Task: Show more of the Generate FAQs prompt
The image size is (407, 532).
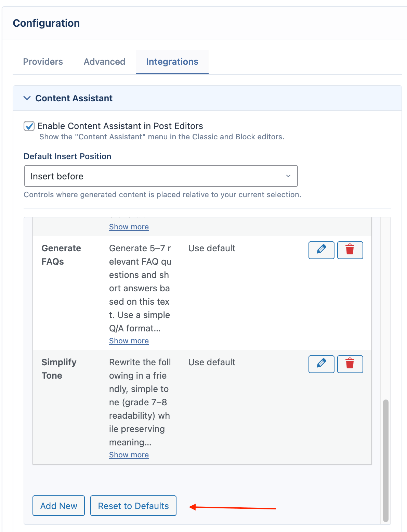Action: 129,341
